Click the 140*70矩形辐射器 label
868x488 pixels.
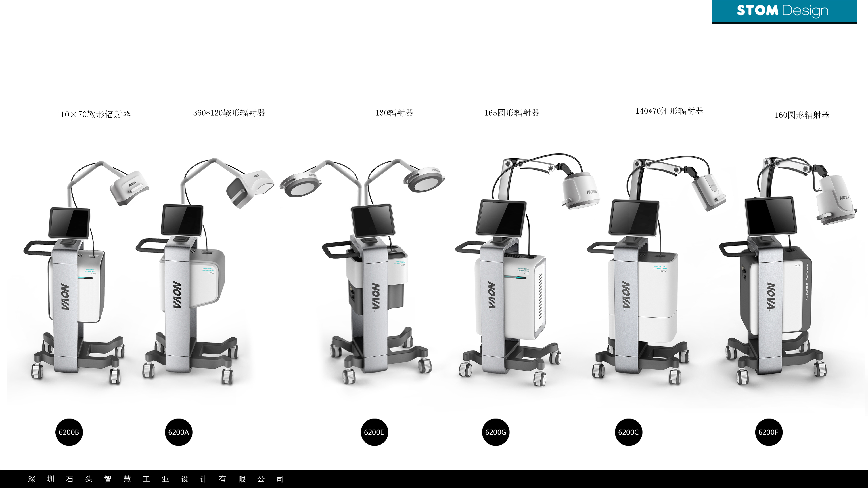(669, 111)
